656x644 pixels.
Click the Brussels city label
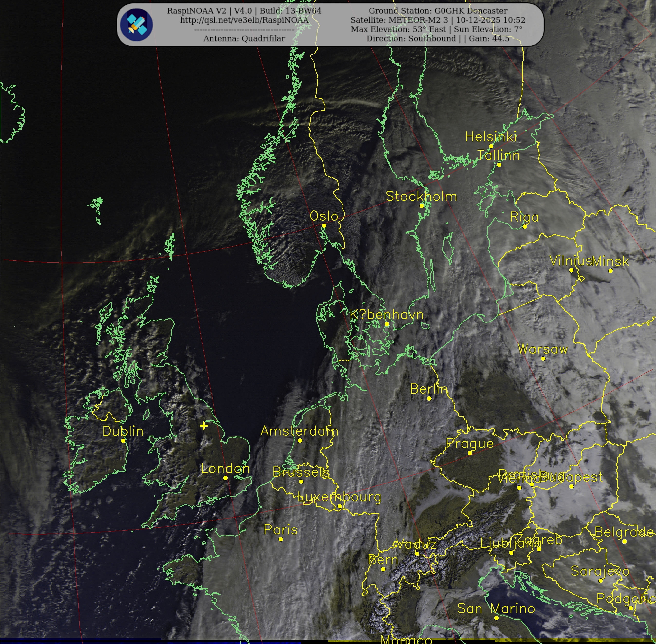pyautogui.click(x=301, y=472)
